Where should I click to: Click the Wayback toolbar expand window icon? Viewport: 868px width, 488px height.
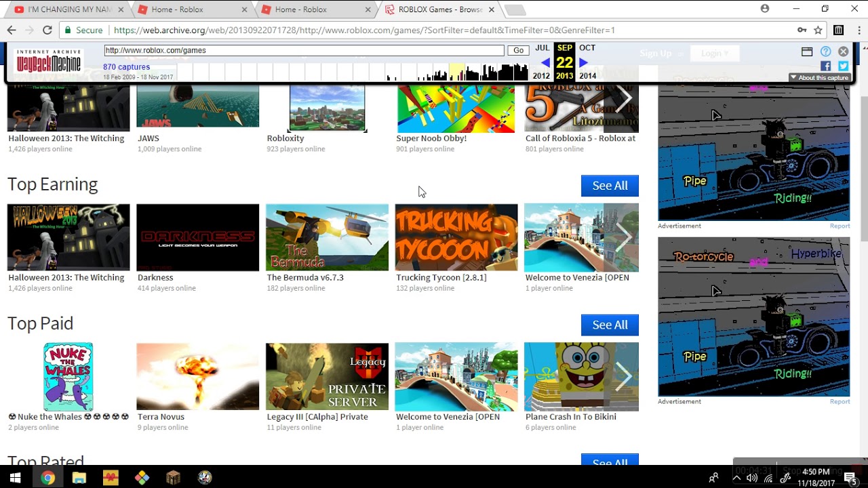pyautogui.click(x=807, y=52)
